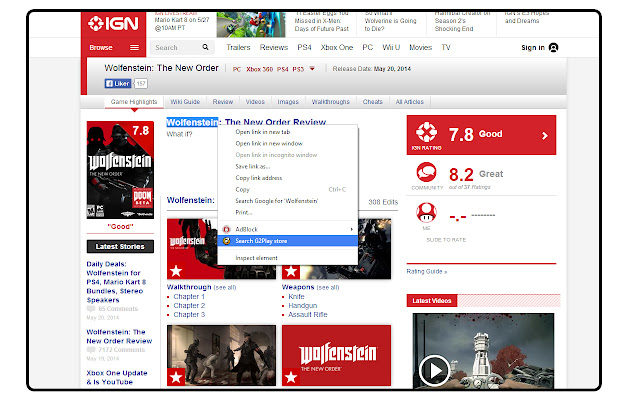Open the Browse hamburger menu icon
This screenshot has width=640, height=400.
click(x=134, y=47)
